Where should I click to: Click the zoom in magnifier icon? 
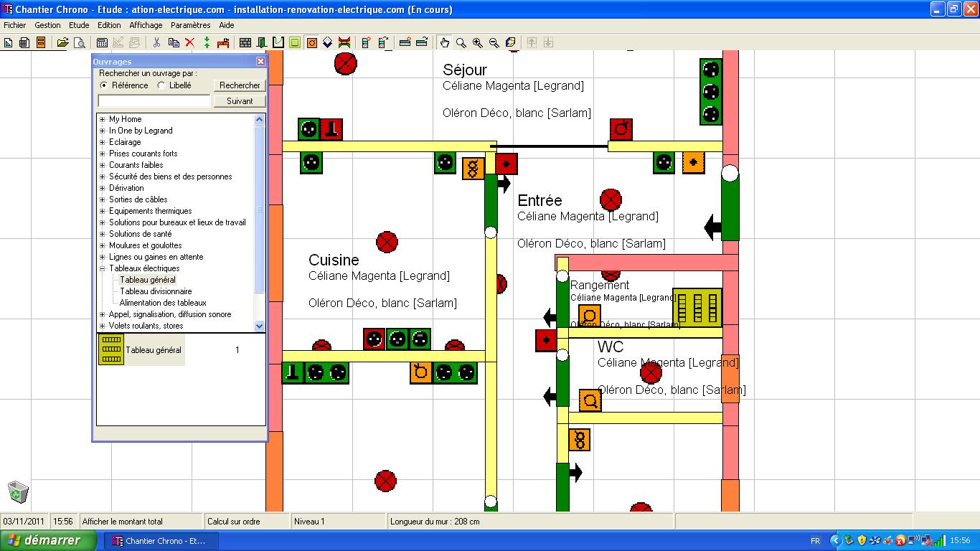(478, 43)
